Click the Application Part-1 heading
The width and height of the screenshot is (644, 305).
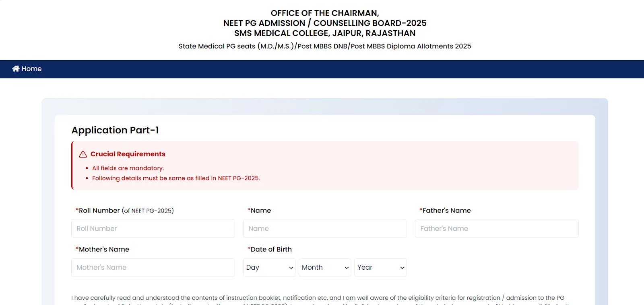pos(115,130)
